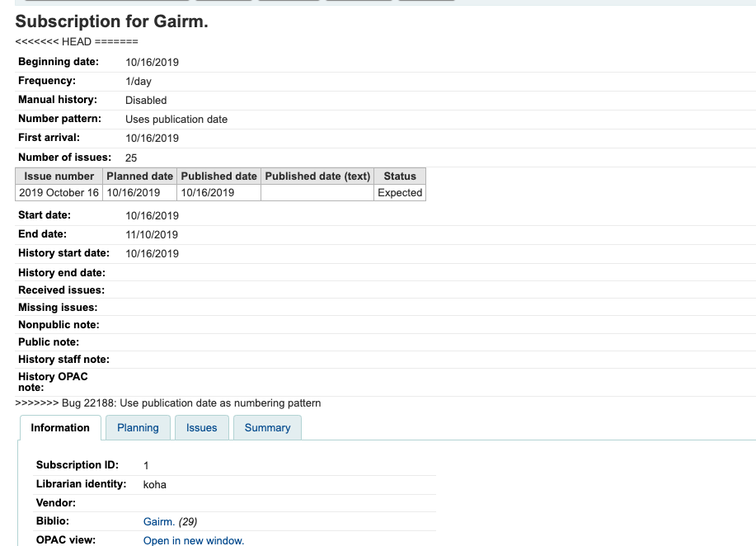Click the Manual history 'Disabled' value

(x=145, y=100)
